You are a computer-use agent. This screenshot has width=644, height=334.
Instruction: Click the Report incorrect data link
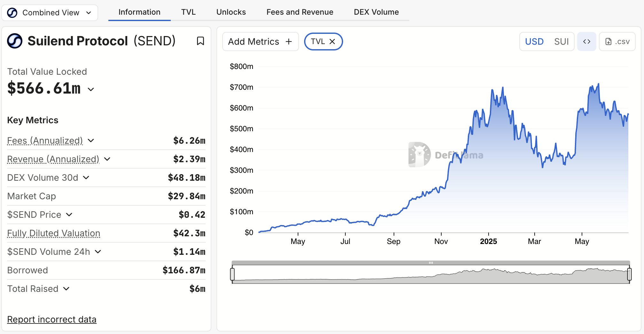52,319
